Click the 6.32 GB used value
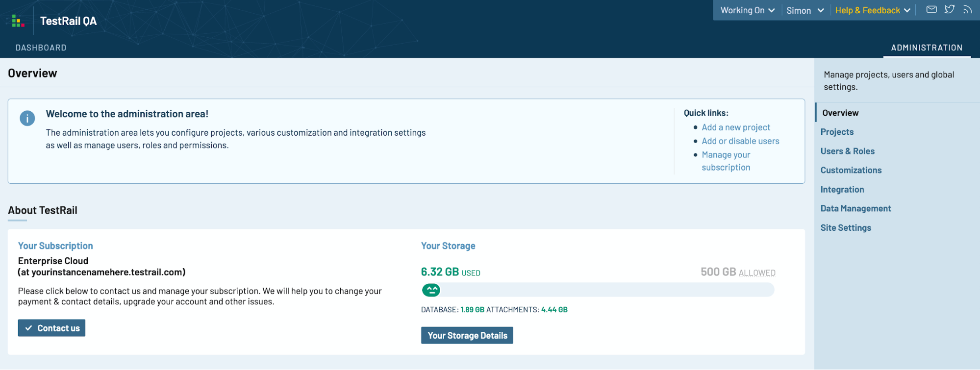The image size is (980, 370). pos(451,272)
